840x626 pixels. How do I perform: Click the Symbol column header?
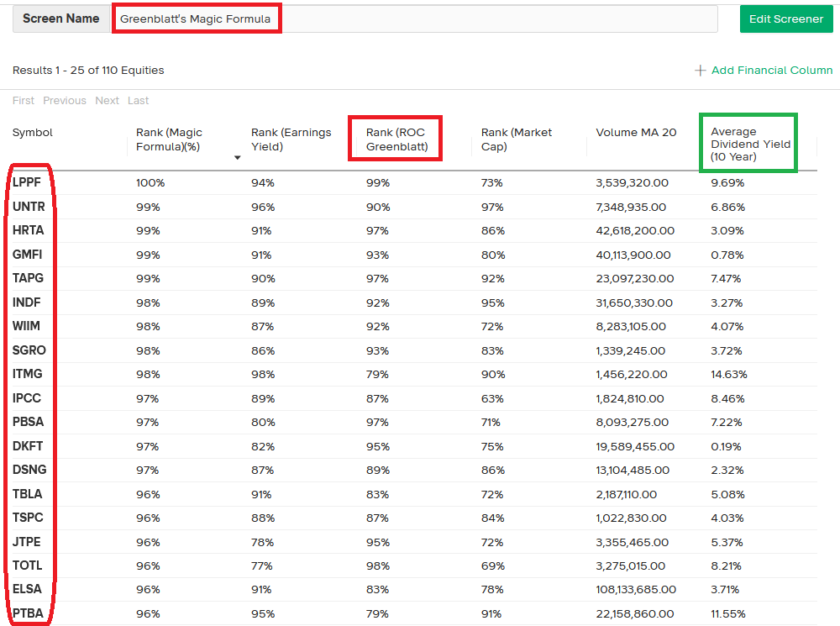coord(33,133)
